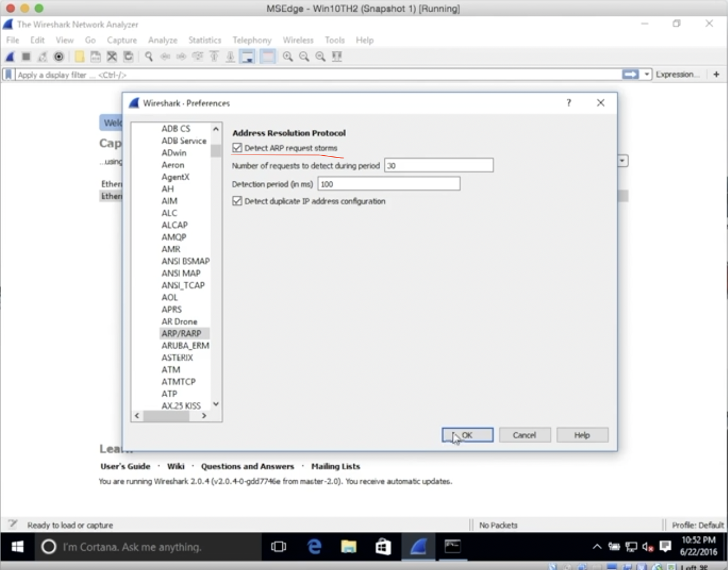The image size is (728, 570).
Task: Reset text to normal size icon
Action: click(x=320, y=57)
